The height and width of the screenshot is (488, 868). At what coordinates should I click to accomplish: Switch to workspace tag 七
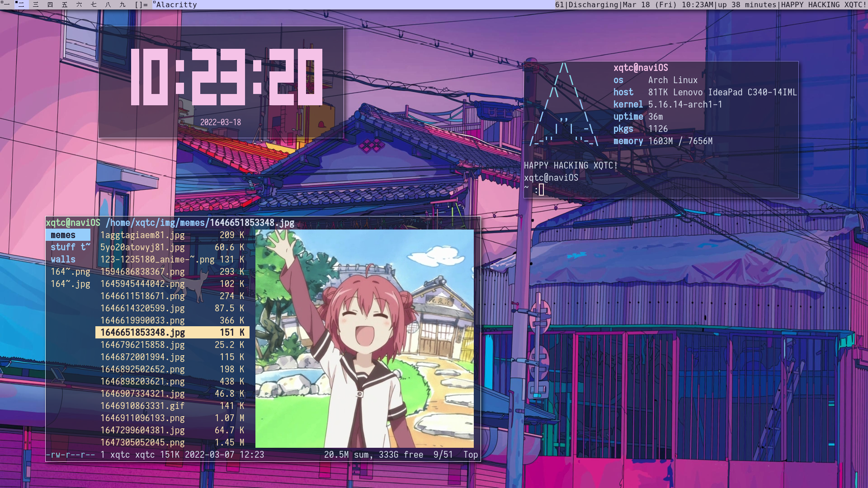tap(94, 5)
